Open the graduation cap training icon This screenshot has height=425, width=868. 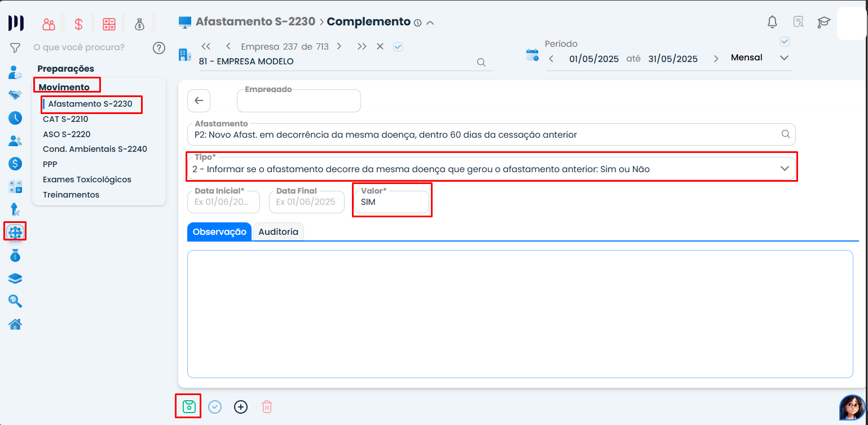point(824,22)
